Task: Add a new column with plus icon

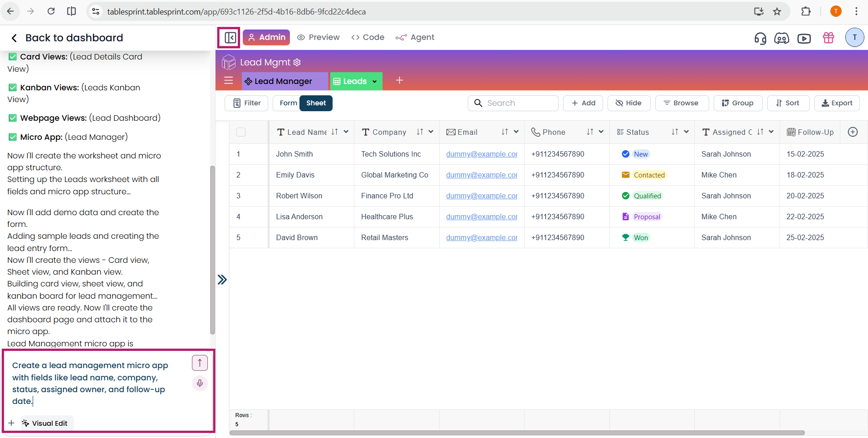Action: pos(853,132)
